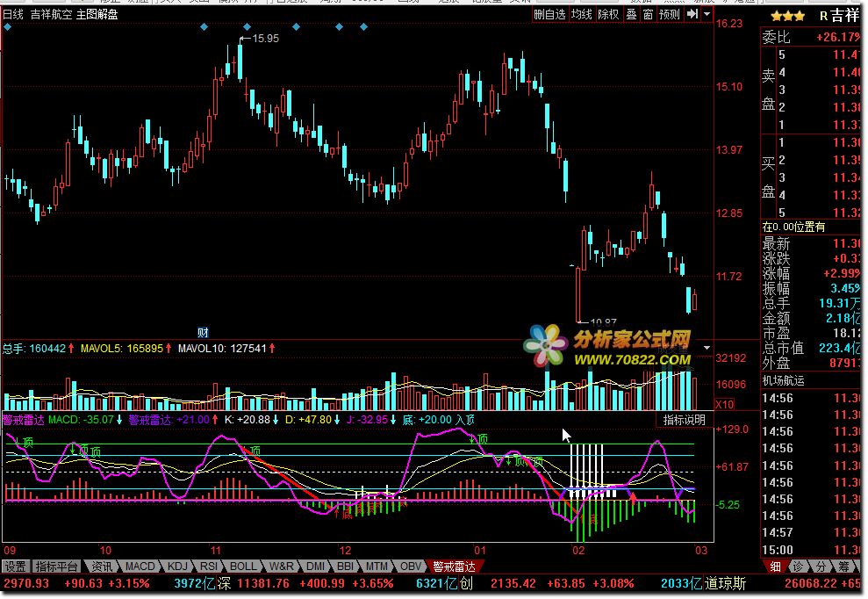Click the 总市值 market cap row

(811, 348)
